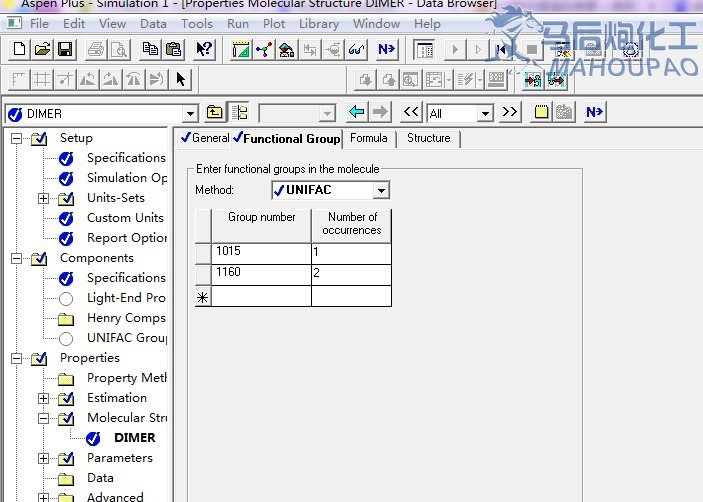Expand the Units-Sets tree node

point(43,198)
